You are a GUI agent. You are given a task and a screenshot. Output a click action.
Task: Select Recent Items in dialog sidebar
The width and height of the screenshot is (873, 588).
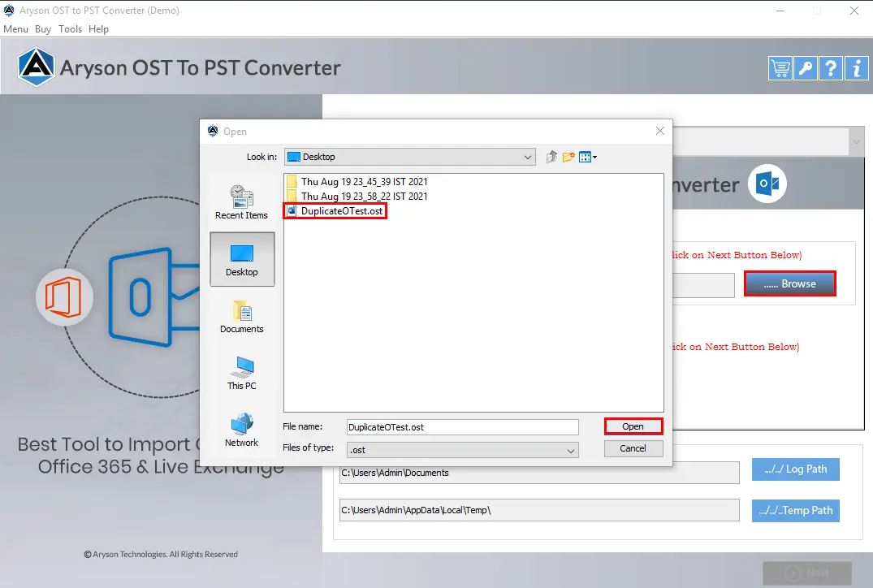point(242,202)
